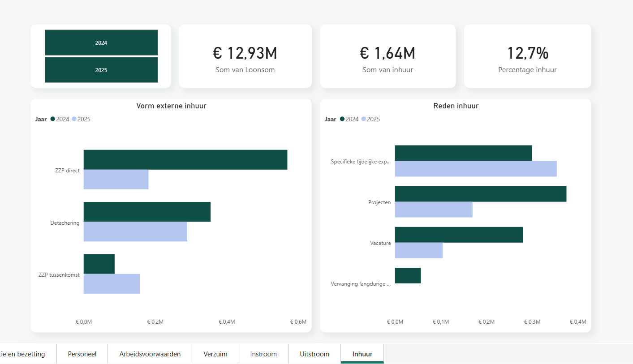Select the 2024 Vacature bar
Image resolution: width=633 pixels, height=364 pixels.
click(x=459, y=235)
